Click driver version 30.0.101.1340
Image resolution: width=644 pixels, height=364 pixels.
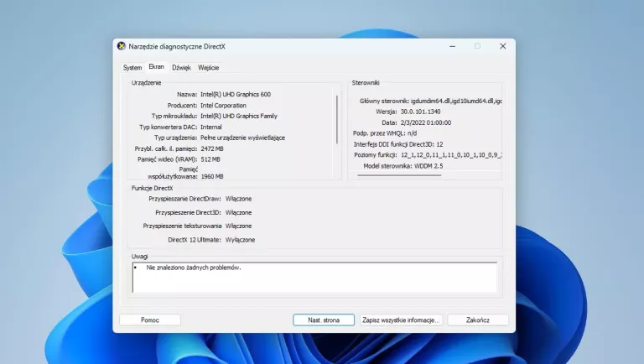click(420, 112)
